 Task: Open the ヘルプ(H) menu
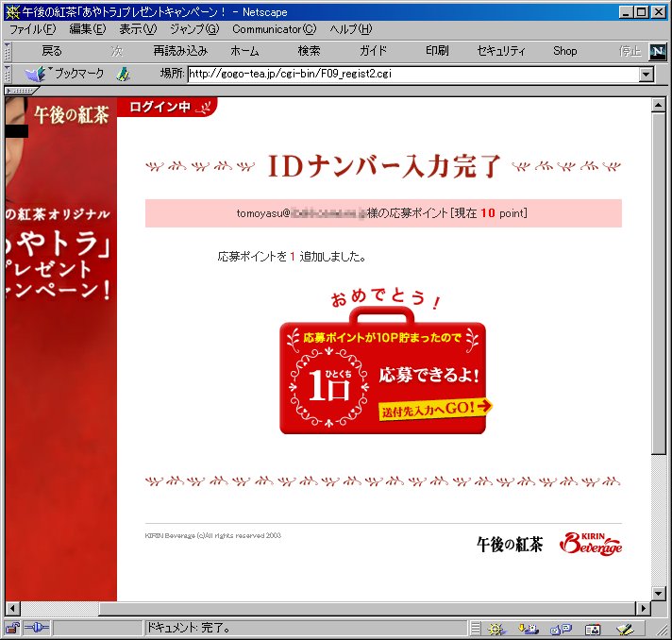click(x=350, y=29)
